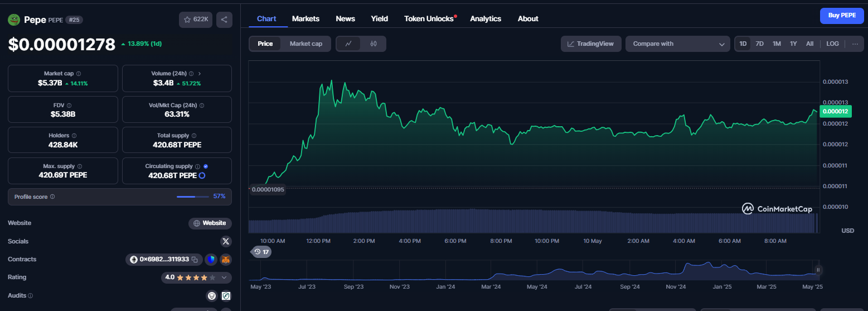This screenshot has width=868, height=311.
Task: Expand Volume (24h) details with the chevron
Action: tap(200, 74)
